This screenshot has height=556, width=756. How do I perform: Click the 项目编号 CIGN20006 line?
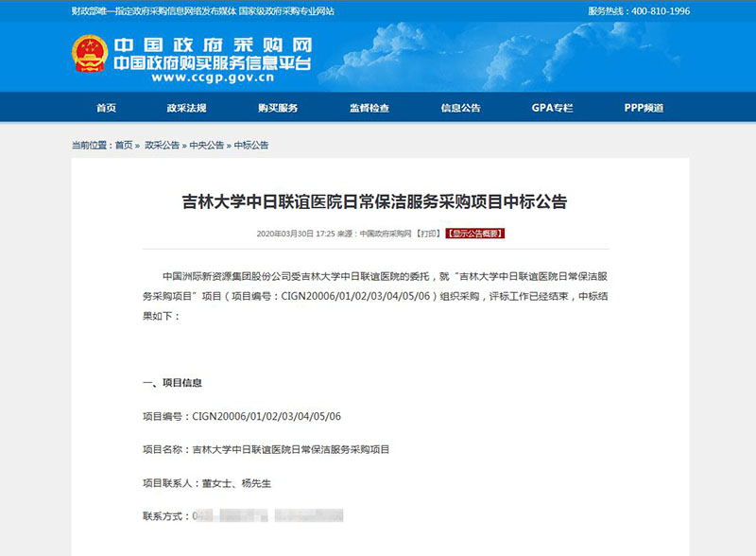pos(241,416)
